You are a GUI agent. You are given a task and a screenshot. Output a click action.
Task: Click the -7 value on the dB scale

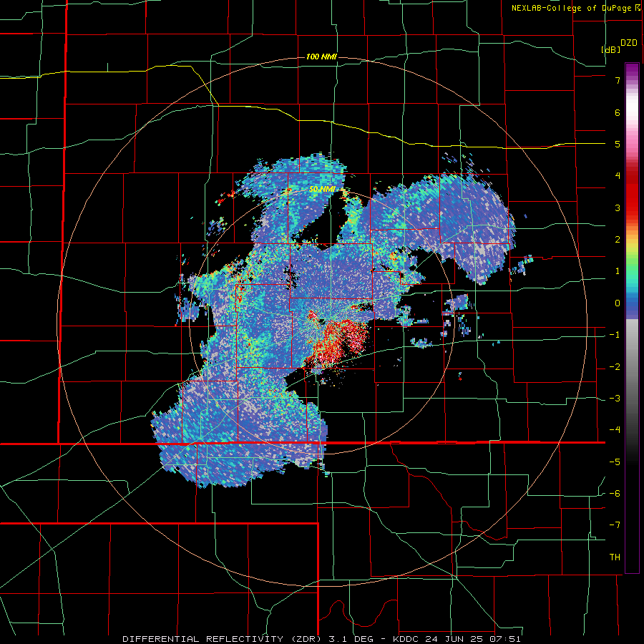click(x=615, y=525)
